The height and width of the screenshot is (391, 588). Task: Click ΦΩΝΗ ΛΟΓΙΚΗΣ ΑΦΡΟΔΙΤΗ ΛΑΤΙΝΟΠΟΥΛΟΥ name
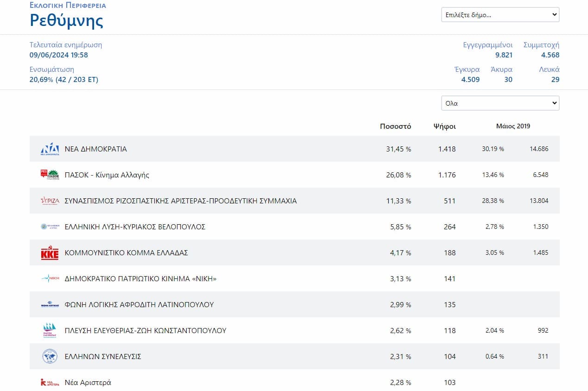click(139, 305)
